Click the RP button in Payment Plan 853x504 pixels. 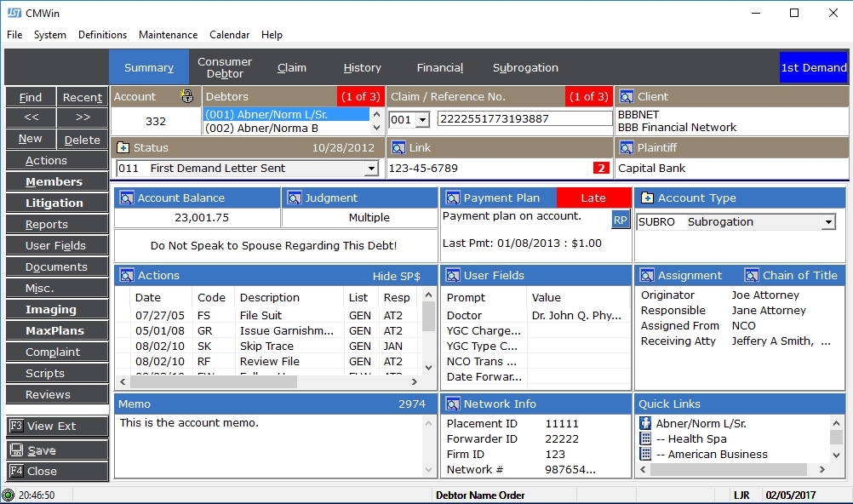coord(620,220)
